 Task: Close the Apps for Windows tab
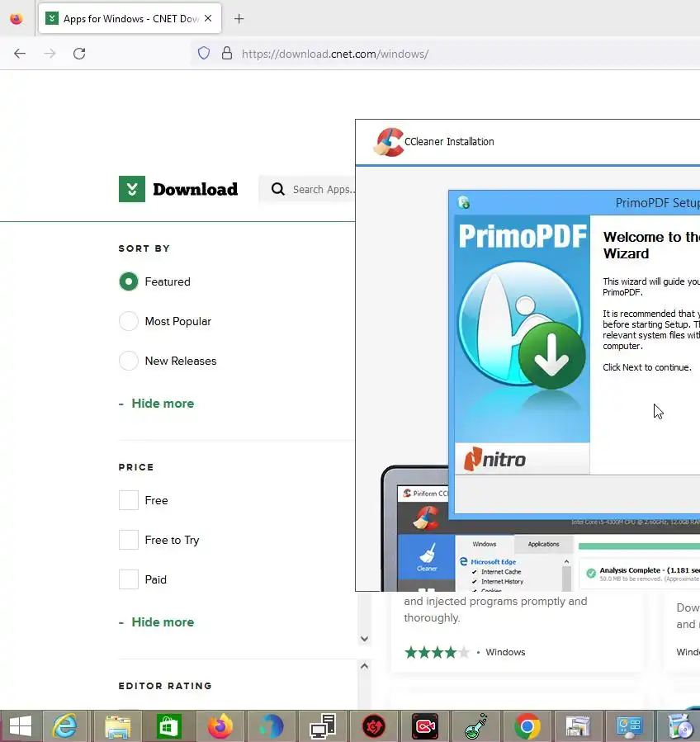point(208,18)
